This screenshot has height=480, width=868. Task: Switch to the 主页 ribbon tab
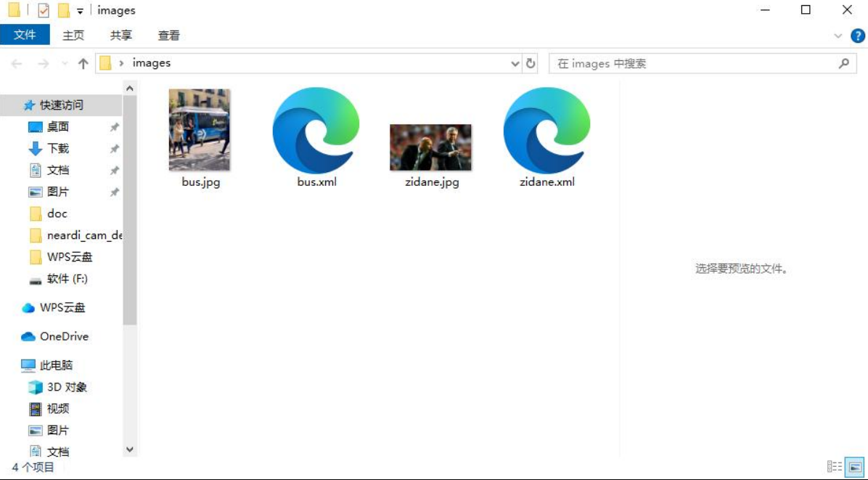coord(73,36)
